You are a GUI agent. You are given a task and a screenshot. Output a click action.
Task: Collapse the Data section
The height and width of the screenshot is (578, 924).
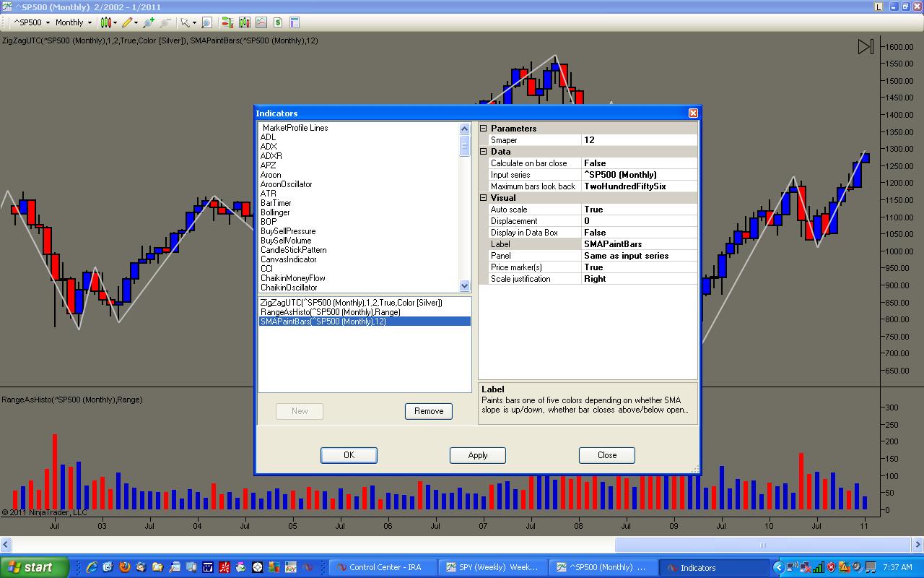pyautogui.click(x=484, y=152)
